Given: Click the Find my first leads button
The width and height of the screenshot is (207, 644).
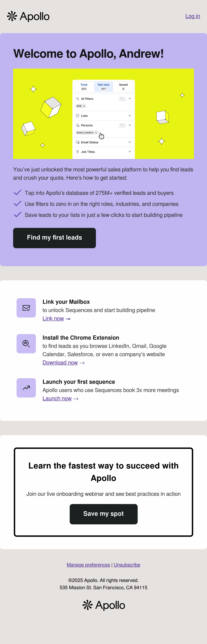Looking at the screenshot, I should coord(54,238).
